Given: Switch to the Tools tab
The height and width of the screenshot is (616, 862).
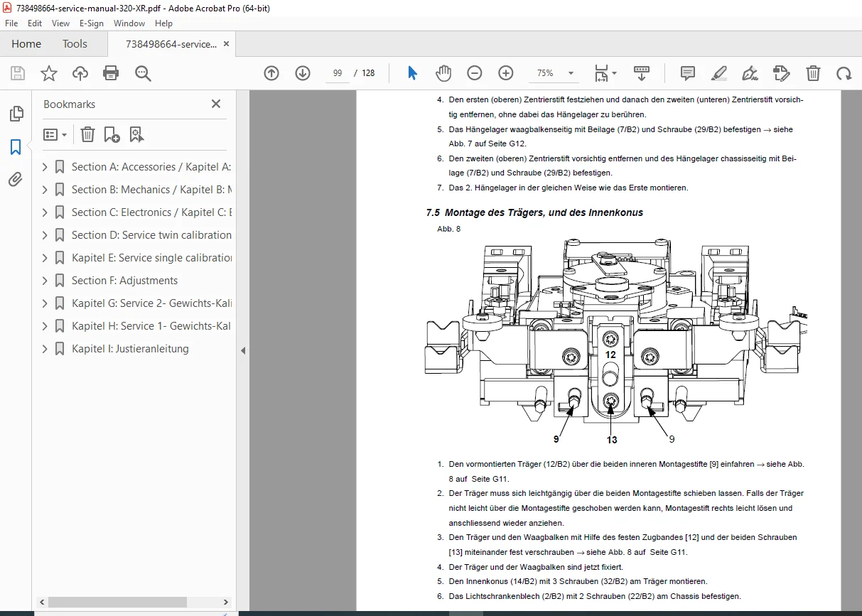Looking at the screenshot, I should pos(75,44).
